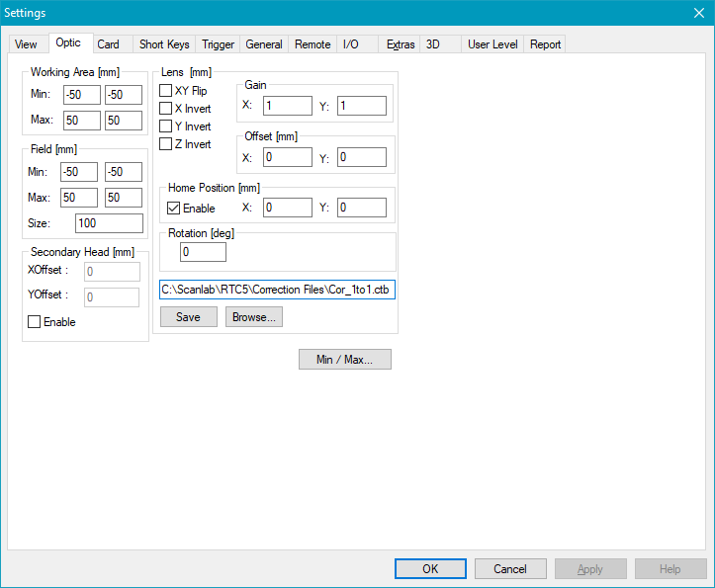The image size is (715, 588).
Task: Select the Trigger tab
Action: pyautogui.click(x=219, y=44)
